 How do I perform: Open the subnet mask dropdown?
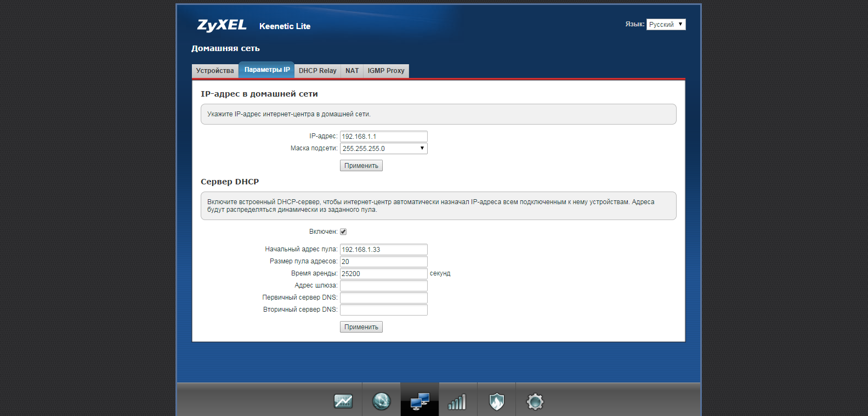pyautogui.click(x=384, y=148)
